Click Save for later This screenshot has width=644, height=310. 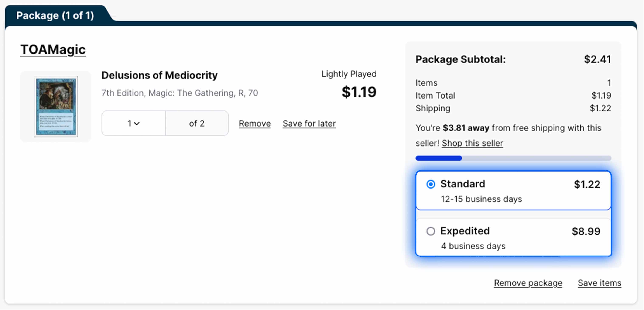(309, 123)
